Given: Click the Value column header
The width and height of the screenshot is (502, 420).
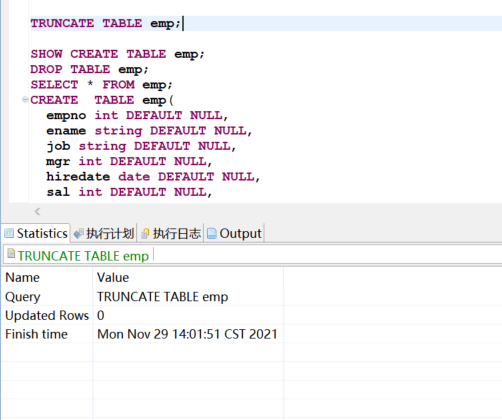Looking at the screenshot, I should (189, 277).
